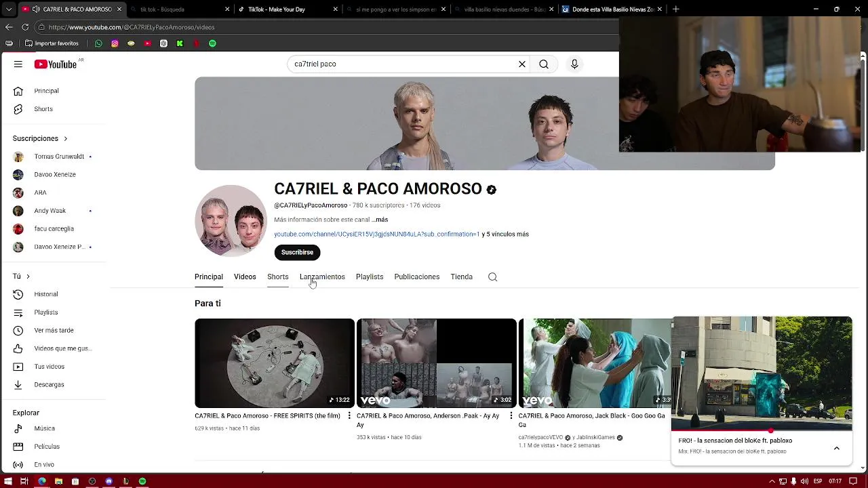Switch to the TikTok - Make Your Day tab

288,9
